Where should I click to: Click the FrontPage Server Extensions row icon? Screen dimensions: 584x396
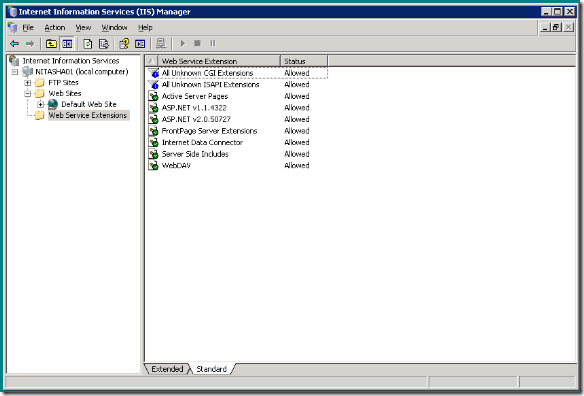[x=153, y=131]
